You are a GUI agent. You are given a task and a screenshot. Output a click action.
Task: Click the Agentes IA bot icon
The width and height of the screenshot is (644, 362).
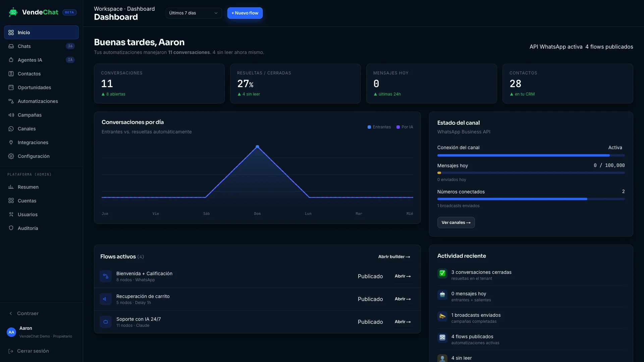pyautogui.click(x=11, y=60)
